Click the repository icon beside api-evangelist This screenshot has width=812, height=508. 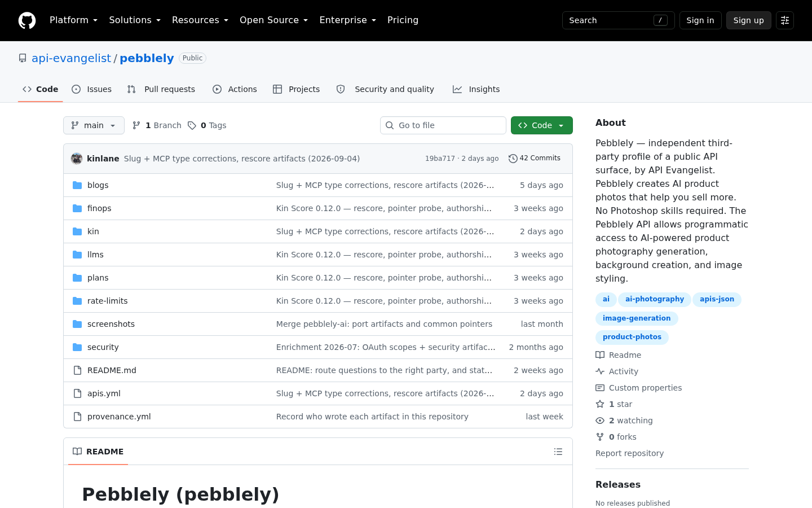(x=23, y=58)
